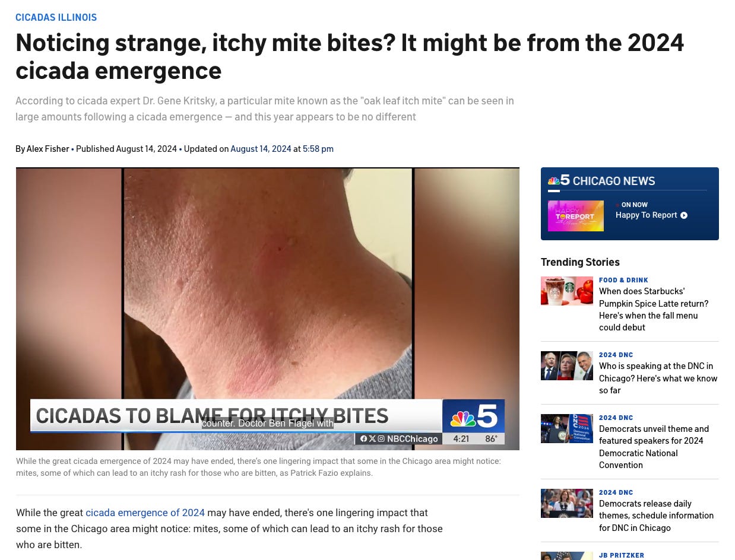Click the X icon on video banner
735x560 pixels.
pos(372,439)
